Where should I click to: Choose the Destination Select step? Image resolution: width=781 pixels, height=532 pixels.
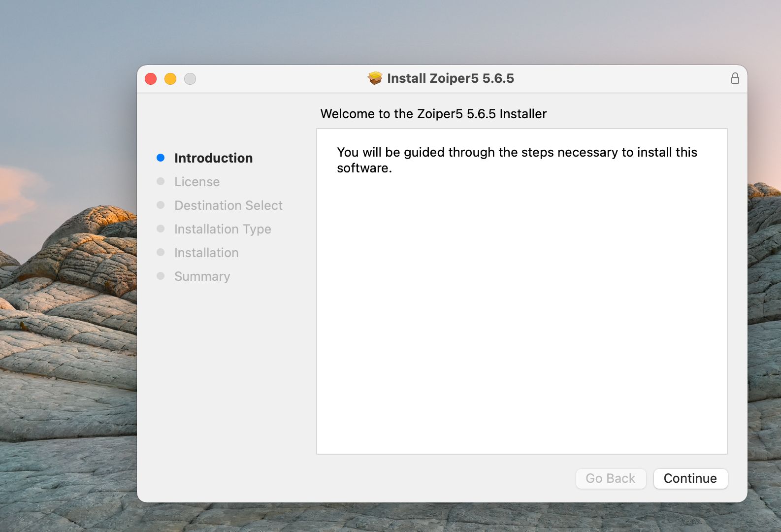(x=228, y=205)
